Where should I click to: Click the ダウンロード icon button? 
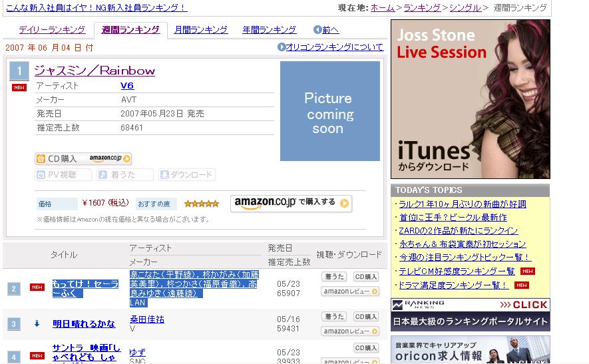click(187, 174)
